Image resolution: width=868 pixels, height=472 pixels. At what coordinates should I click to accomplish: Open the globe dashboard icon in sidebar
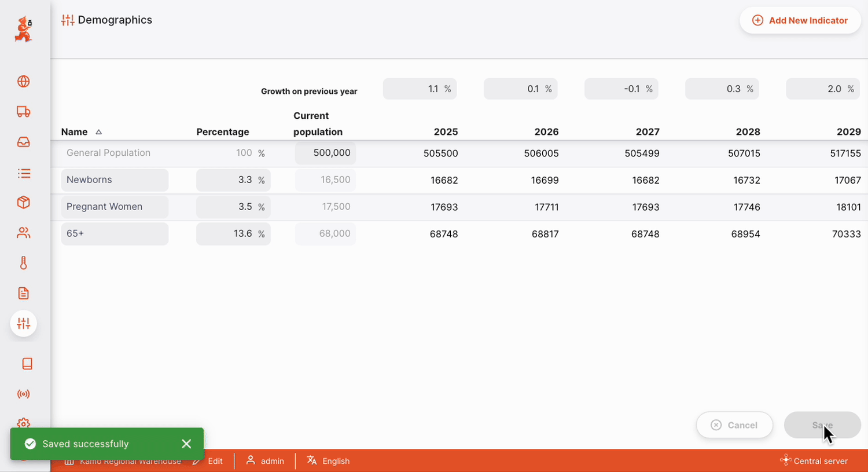coord(23,82)
